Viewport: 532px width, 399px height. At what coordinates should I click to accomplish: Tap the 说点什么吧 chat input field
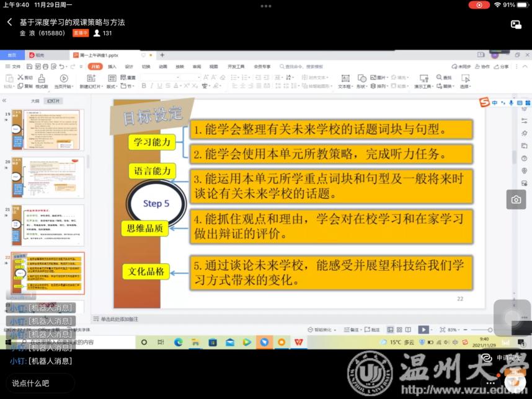(x=40, y=384)
